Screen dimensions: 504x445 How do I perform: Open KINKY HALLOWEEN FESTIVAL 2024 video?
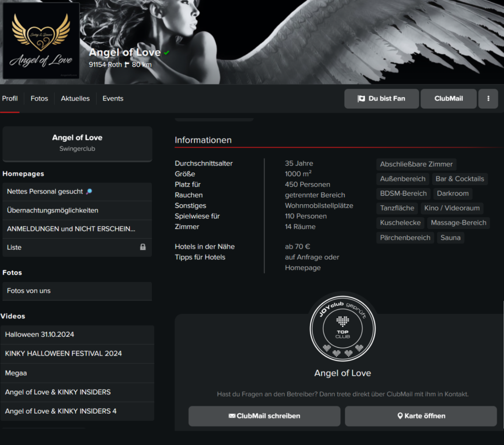click(x=63, y=353)
